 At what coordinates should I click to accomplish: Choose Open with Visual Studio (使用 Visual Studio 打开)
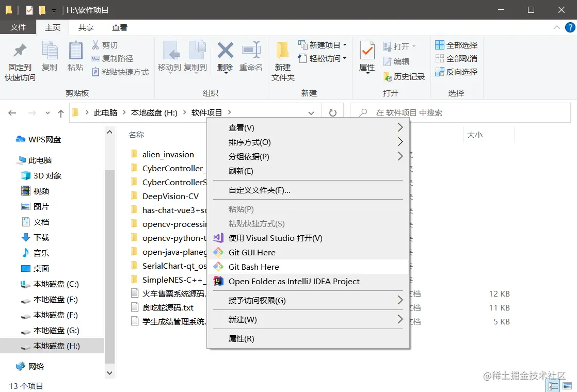(x=309, y=238)
